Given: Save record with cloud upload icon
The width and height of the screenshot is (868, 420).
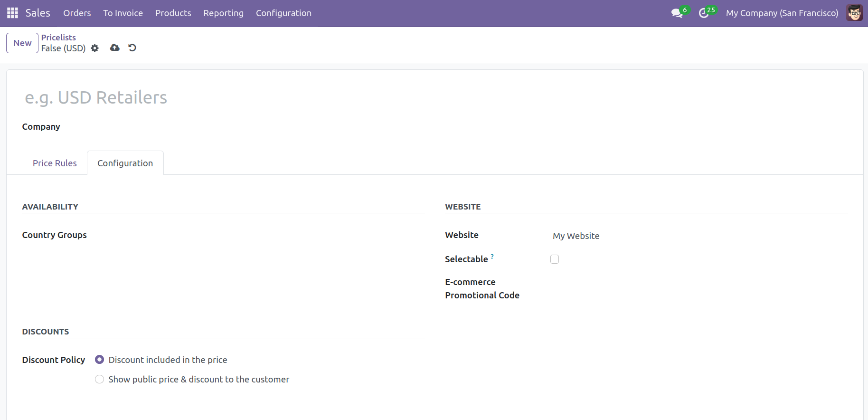Looking at the screenshot, I should (114, 48).
